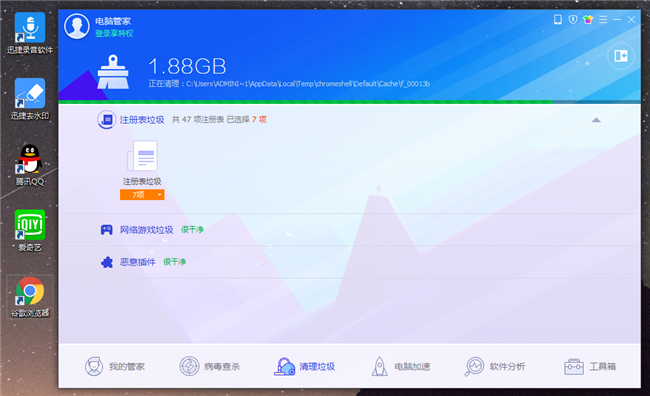The height and width of the screenshot is (396, 650).
Task: Open the hamburger main menu
Action: click(603, 19)
